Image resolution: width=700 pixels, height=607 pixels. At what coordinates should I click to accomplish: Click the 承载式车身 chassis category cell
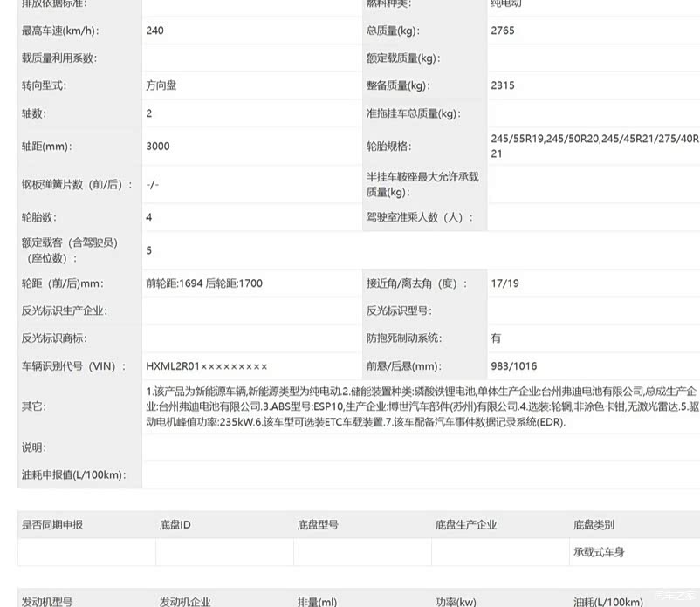(599, 552)
